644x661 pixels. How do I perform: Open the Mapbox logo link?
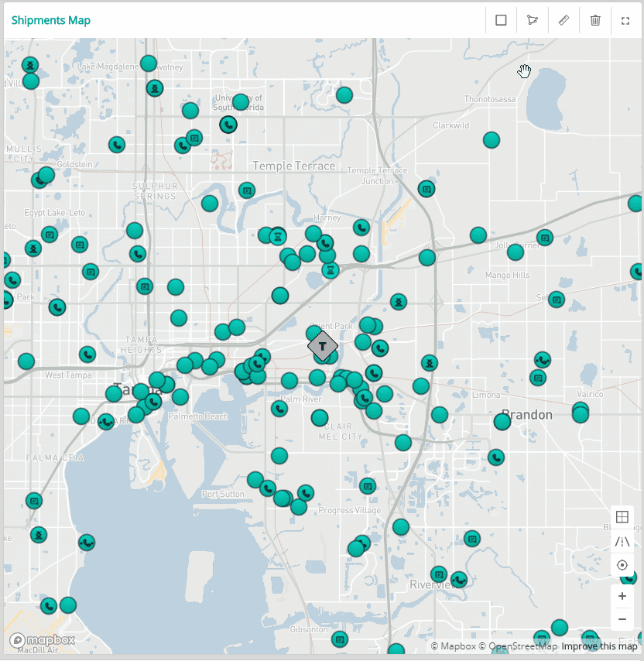point(42,640)
